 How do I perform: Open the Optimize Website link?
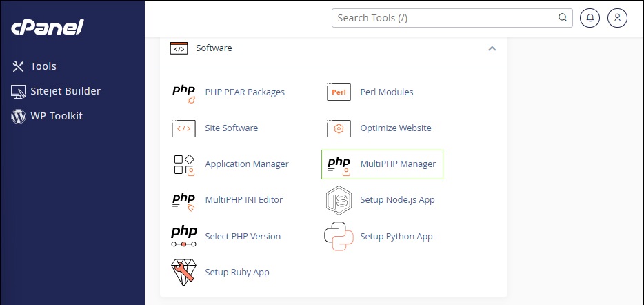(x=396, y=128)
